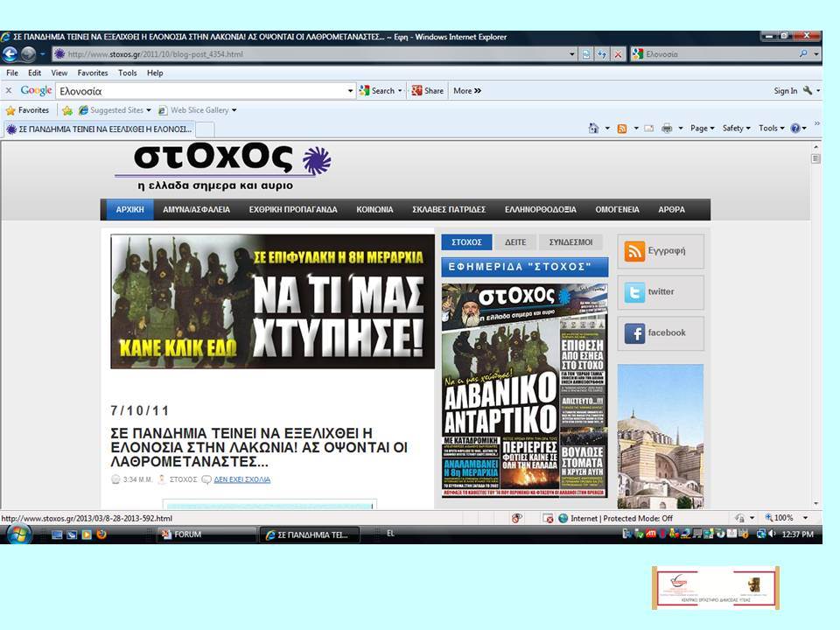Click the 100% zoom level in status bar

(782, 518)
